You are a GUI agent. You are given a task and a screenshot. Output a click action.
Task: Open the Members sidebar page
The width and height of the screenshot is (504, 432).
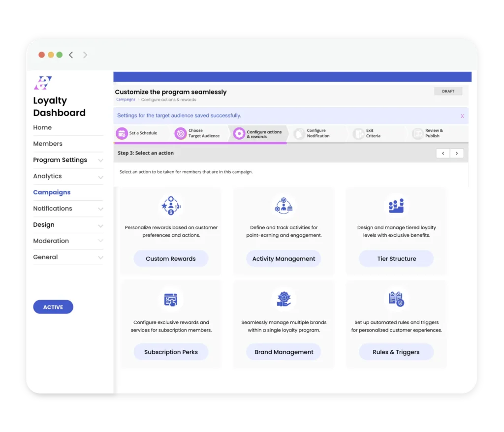[48, 144]
